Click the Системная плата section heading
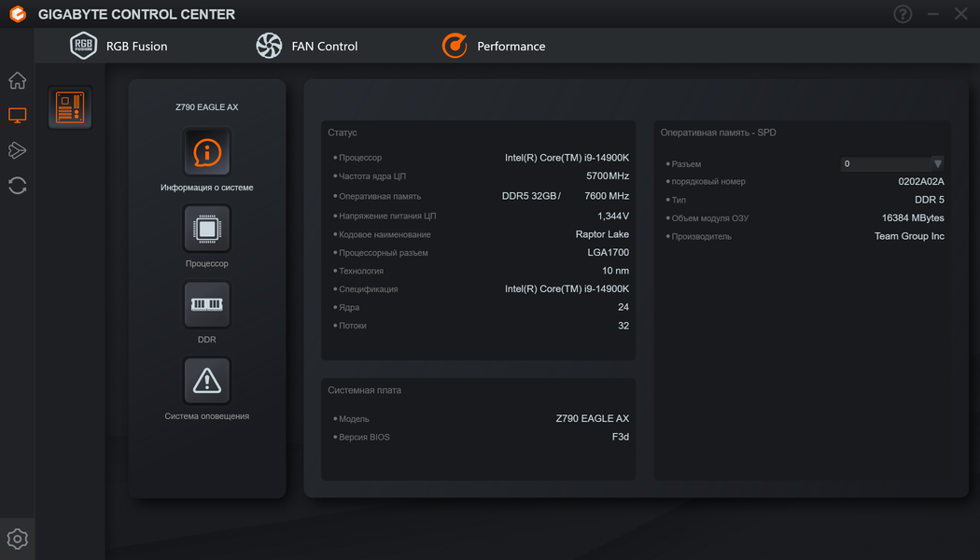980x560 pixels. 364,390
